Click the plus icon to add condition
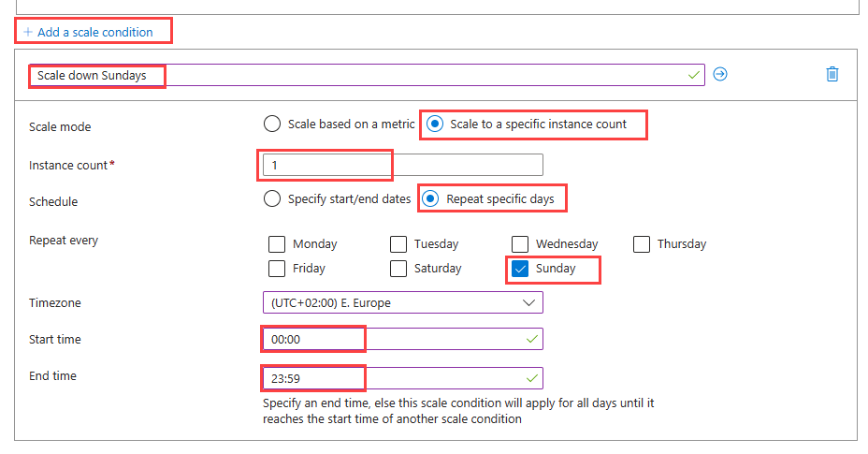The image size is (868, 454). [28, 32]
